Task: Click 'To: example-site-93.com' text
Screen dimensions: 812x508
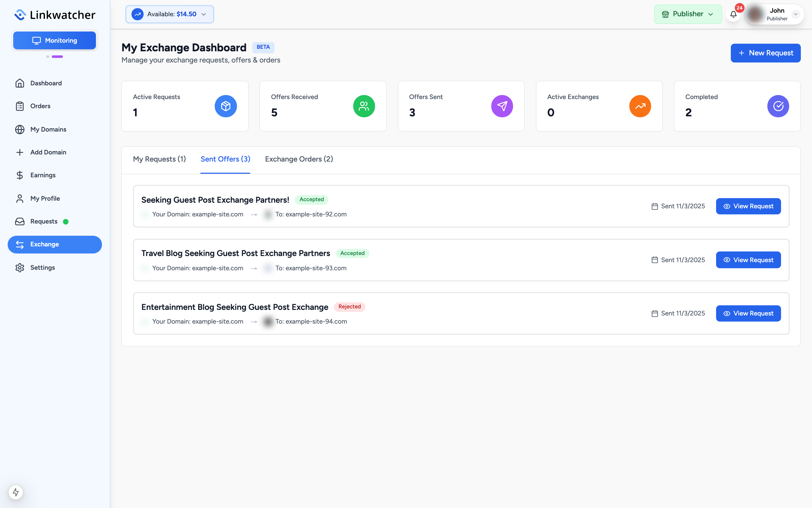Action: click(x=311, y=268)
